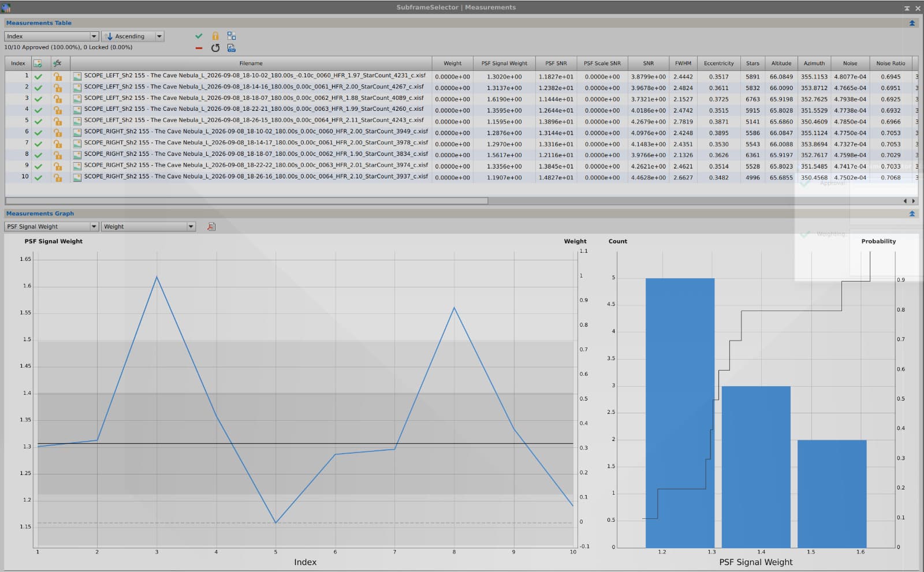Click PSF Signal Weight value 1.6190e+00
This screenshot has height=572, width=924.
[x=504, y=99]
